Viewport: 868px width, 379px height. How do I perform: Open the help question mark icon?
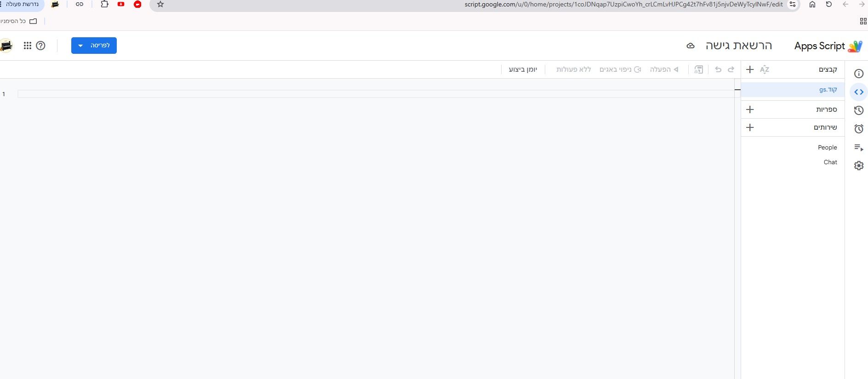pyautogui.click(x=40, y=46)
